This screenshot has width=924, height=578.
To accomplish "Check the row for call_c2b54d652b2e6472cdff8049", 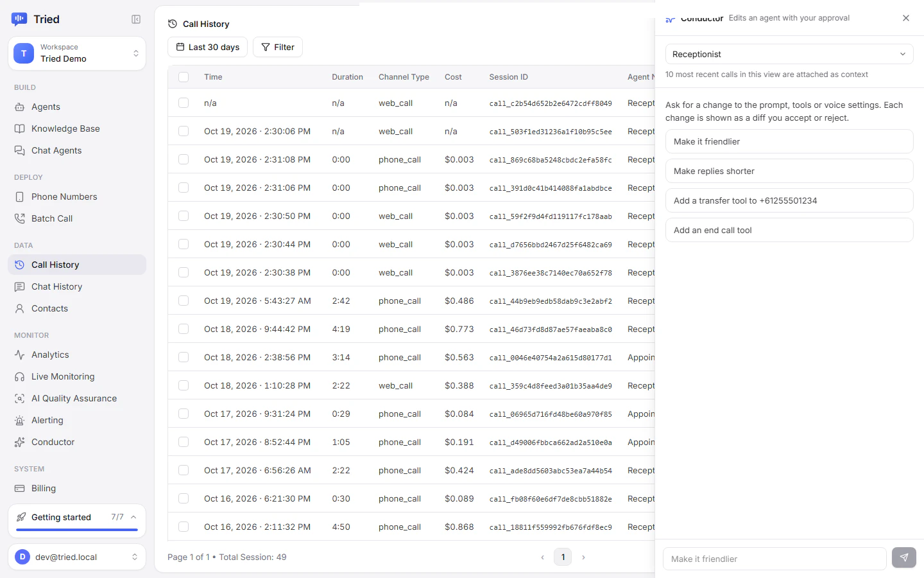I will point(184,103).
